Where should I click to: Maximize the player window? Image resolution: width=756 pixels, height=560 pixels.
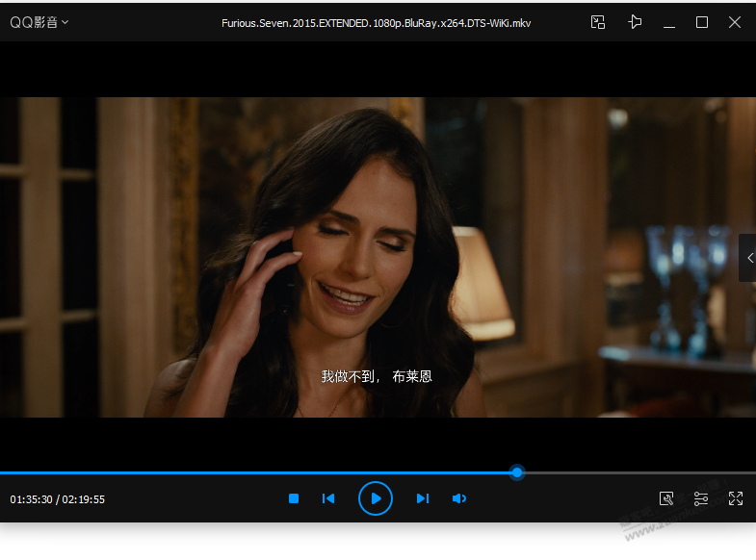702,22
